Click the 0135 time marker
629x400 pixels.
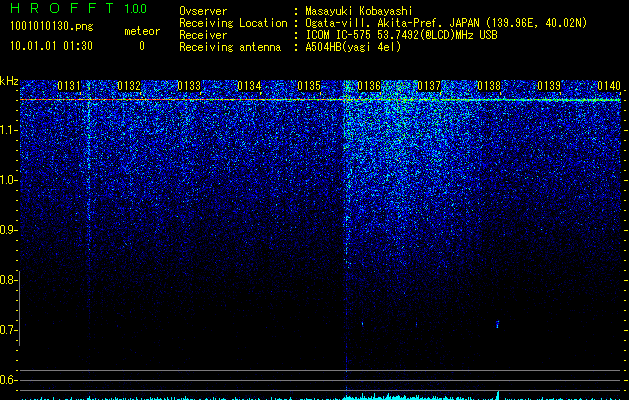click(309, 86)
